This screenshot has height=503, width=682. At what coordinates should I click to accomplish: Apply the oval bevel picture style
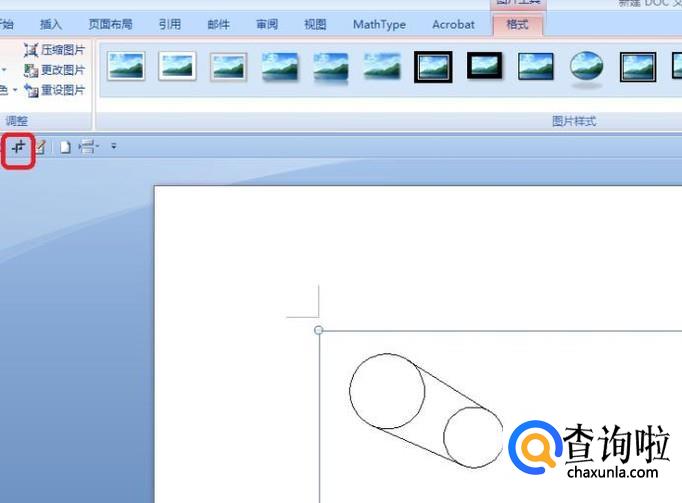click(x=587, y=69)
